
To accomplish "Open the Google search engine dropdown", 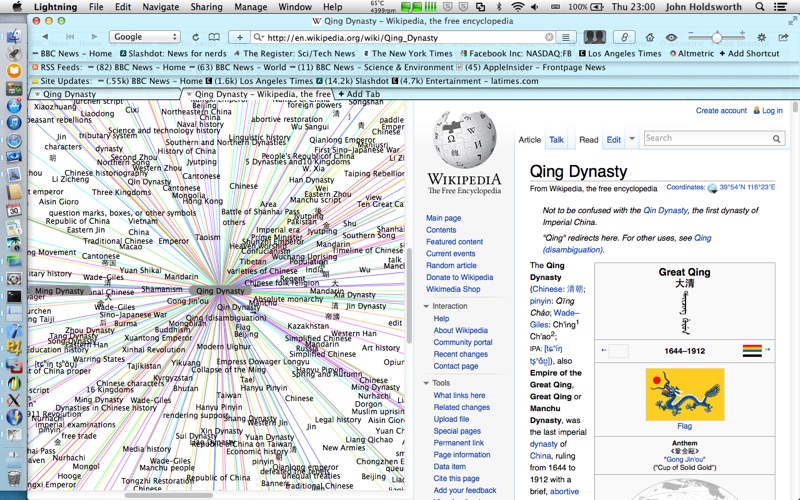I will click(145, 37).
